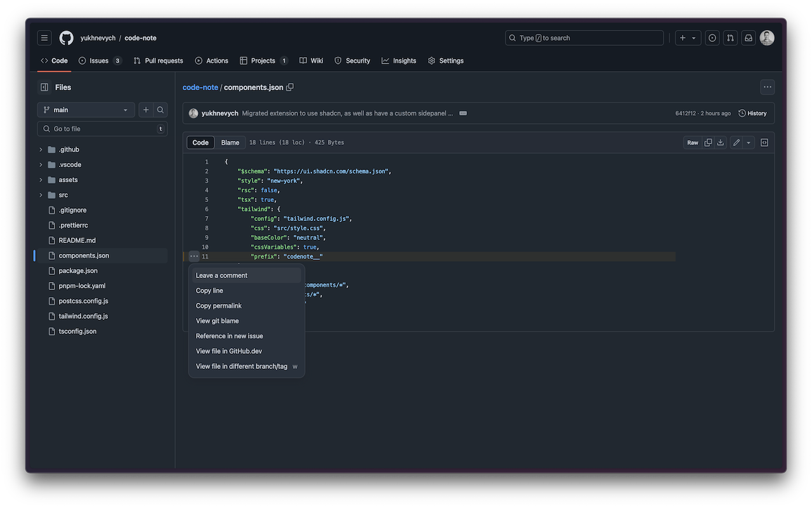This screenshot has height=508, width=812.
Task: Switch to the Actions tab
Action: coord(211,61)
